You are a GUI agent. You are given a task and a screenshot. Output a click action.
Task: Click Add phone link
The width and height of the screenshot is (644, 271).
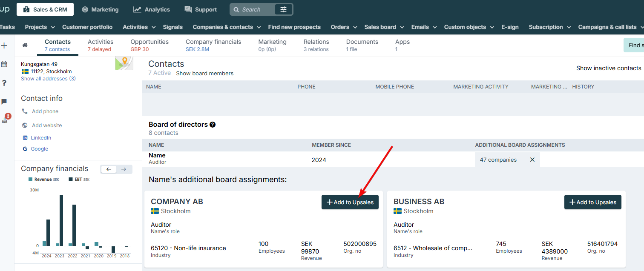[x=45, y=111]
